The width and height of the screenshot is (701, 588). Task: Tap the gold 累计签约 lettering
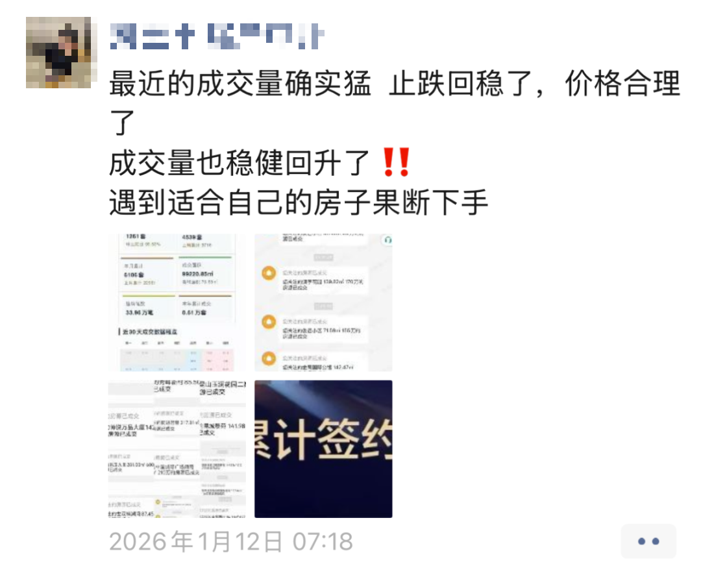323,439
